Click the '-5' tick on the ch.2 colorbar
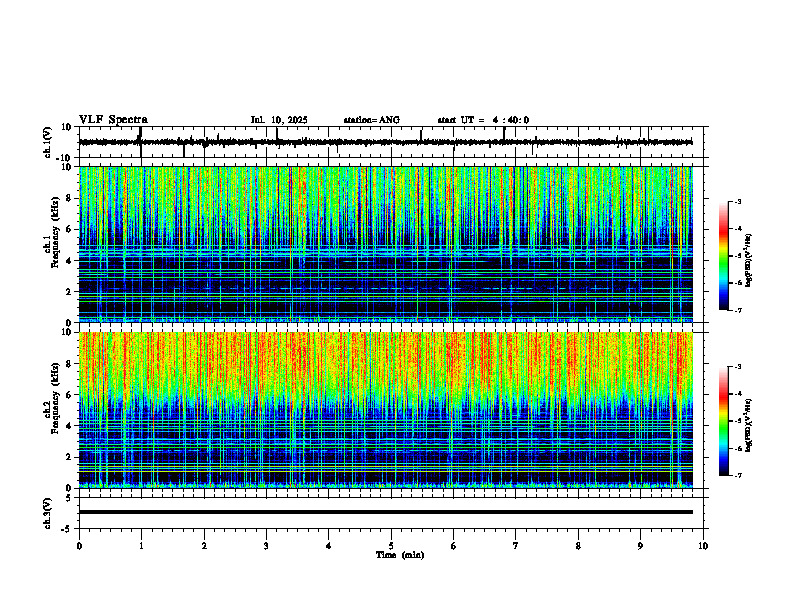The width and height of the screenshot is (792, 612). (x=737, y=421)
